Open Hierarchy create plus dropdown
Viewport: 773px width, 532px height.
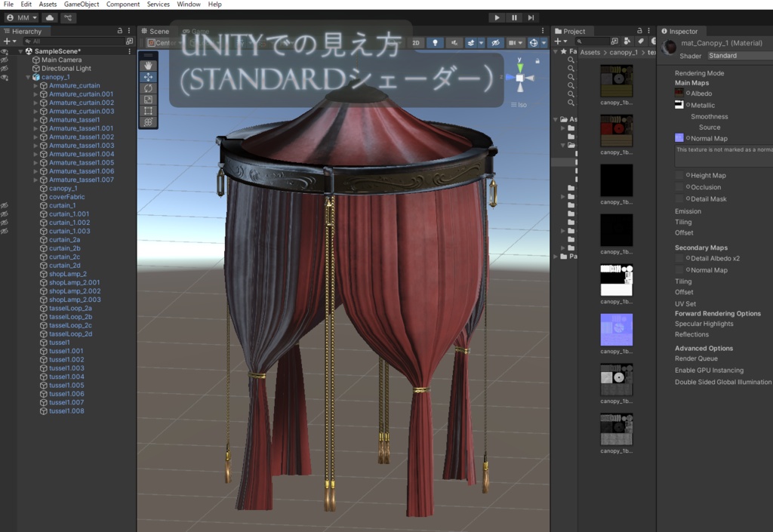pos(10,42)
